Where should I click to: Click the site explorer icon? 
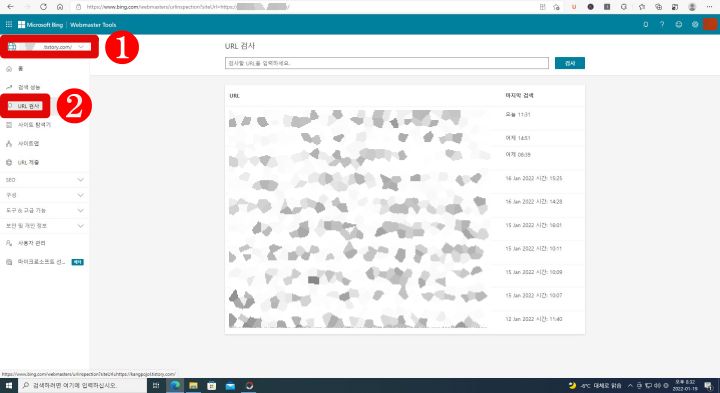point(9,125)
